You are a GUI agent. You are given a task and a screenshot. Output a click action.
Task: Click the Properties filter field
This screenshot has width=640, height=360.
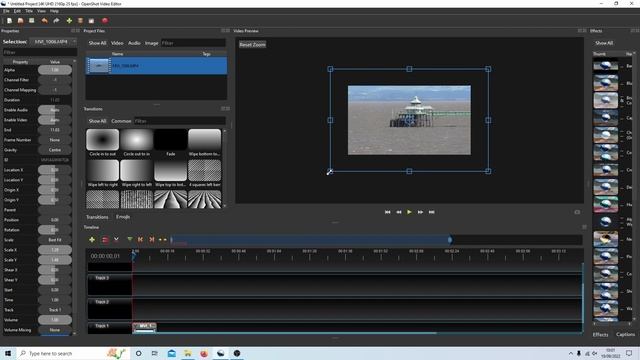click(x=40, y=52)
